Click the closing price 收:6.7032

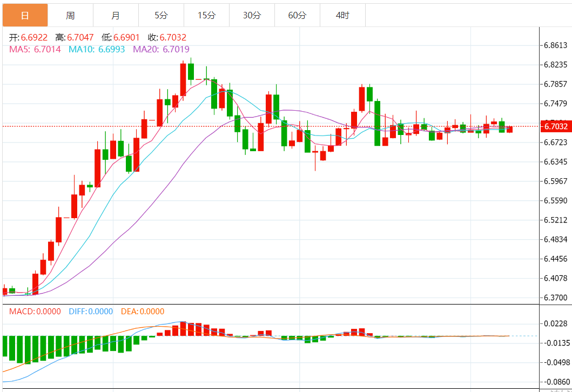pos(167,38)
